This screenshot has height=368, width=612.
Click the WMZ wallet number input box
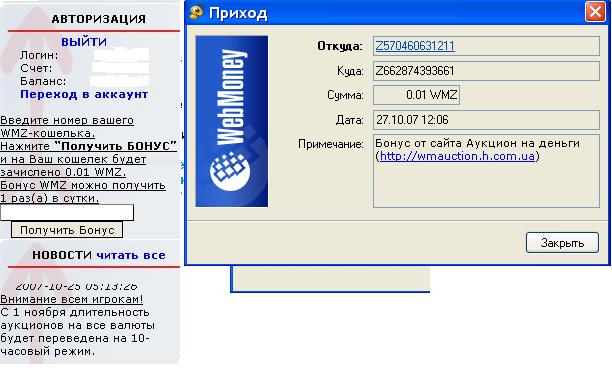[x=67, y=213]
